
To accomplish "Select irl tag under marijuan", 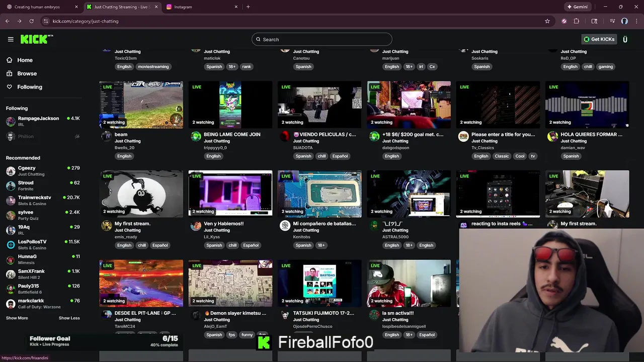I will tap(421, 66).
